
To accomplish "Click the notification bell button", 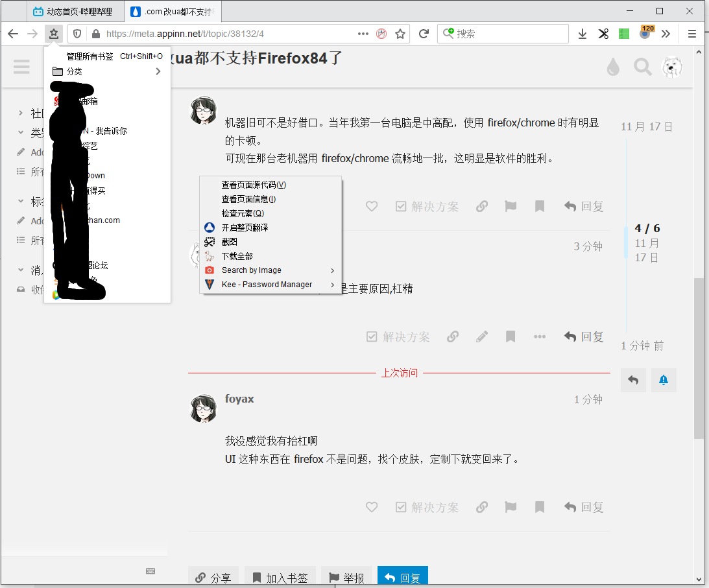I will click(663, 381).
